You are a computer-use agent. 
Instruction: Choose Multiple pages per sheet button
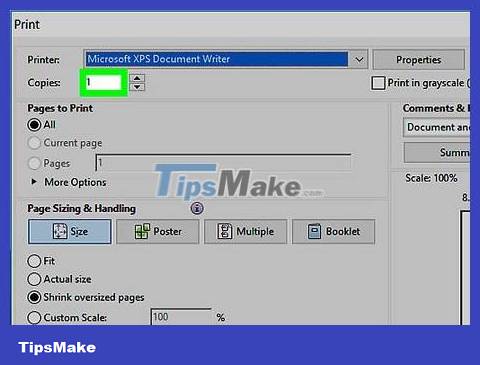[x=246, y=231]
